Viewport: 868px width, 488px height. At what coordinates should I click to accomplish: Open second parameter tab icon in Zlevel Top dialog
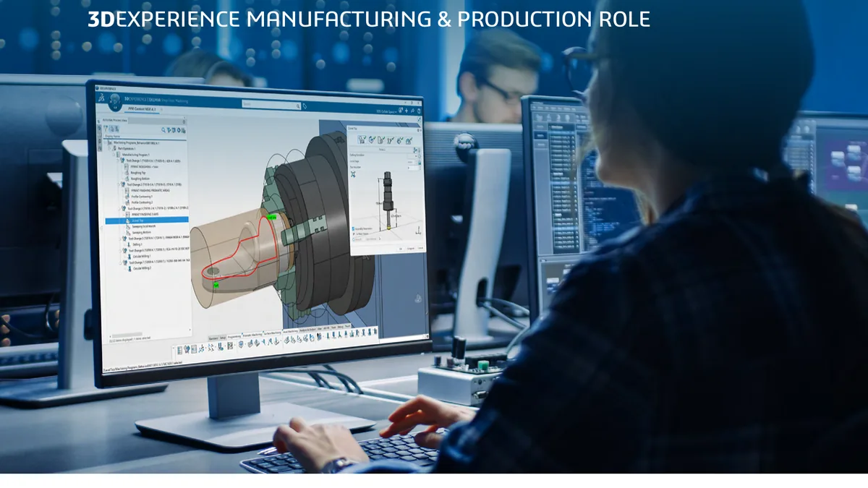[372, 140]
